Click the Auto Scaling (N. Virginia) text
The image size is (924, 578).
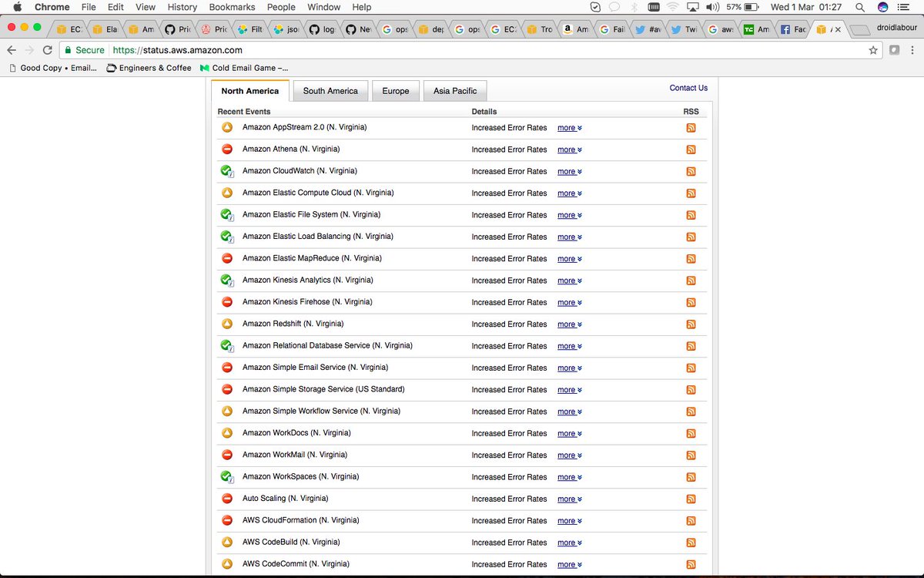coord(285,499)
